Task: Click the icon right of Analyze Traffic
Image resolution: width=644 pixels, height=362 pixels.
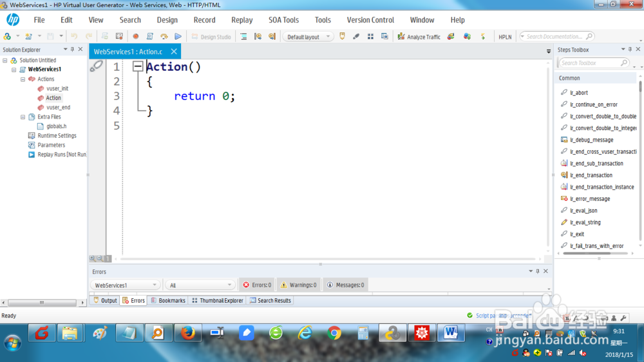Action: coord(451,37)
